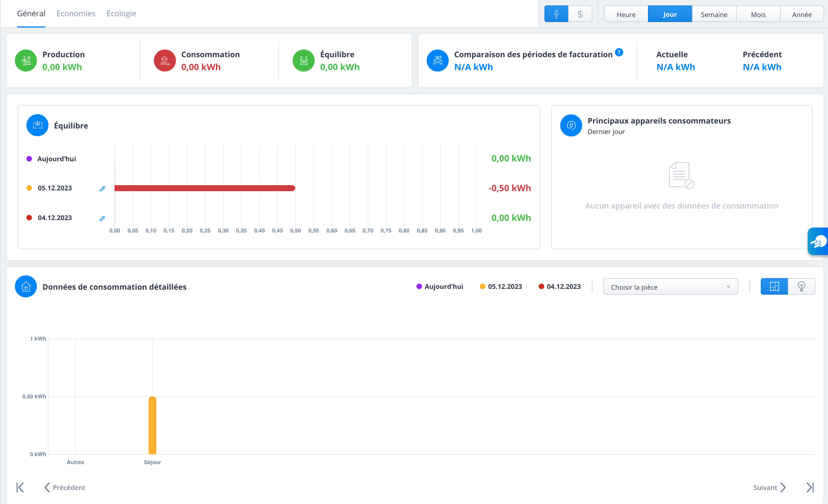Click the 04.12.2023 0,00 kWh balance value
This screenshot has width=828, height=504.
coord(511,218)
